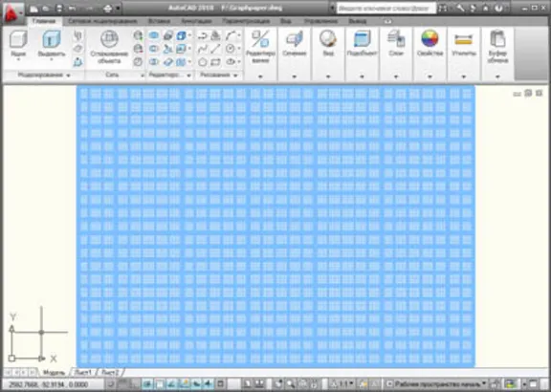The height and width of the screenshot is (392, 551).
Task: Toggle Lineweight display in status bar
Action: tap(209, 383)
